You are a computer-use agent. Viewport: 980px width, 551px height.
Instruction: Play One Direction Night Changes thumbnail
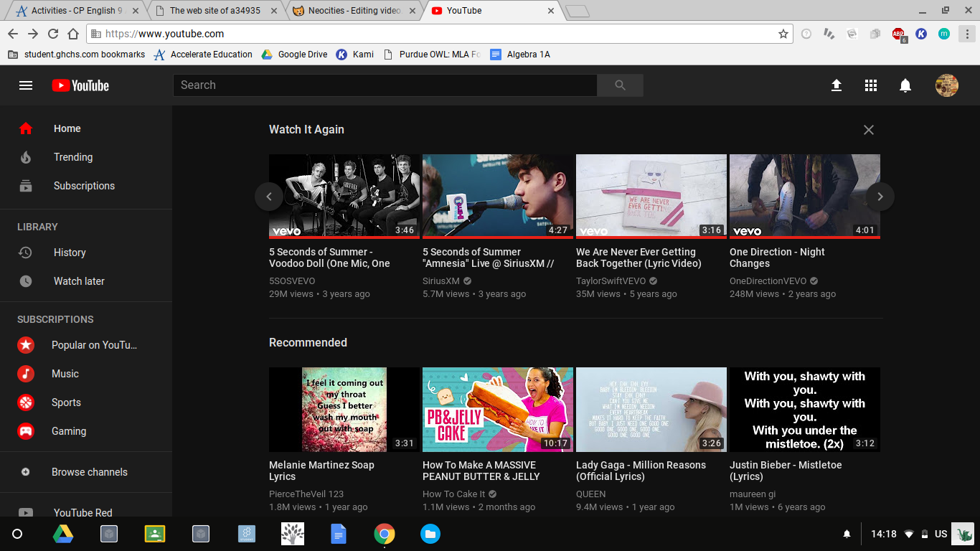point(805,196)
